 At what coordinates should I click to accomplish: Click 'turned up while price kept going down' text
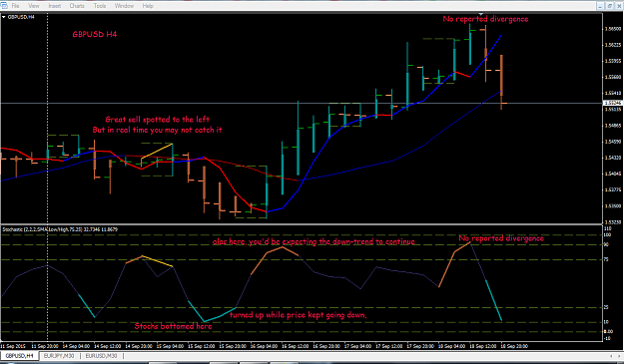click(299, 315)
